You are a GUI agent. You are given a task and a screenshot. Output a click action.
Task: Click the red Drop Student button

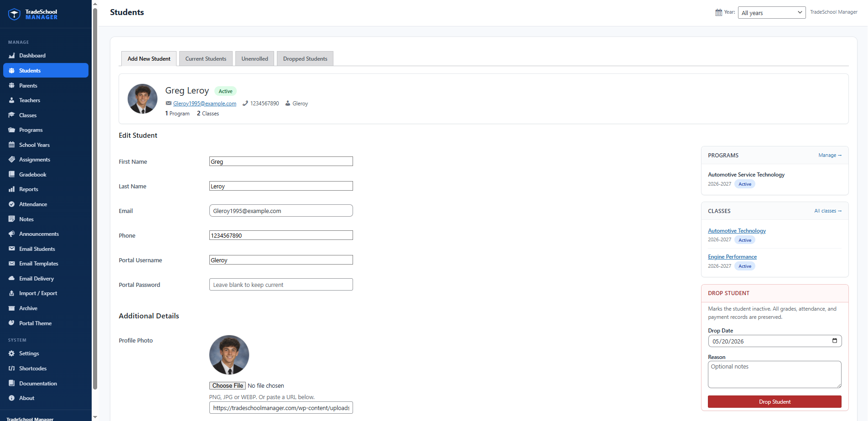(774, 402)
